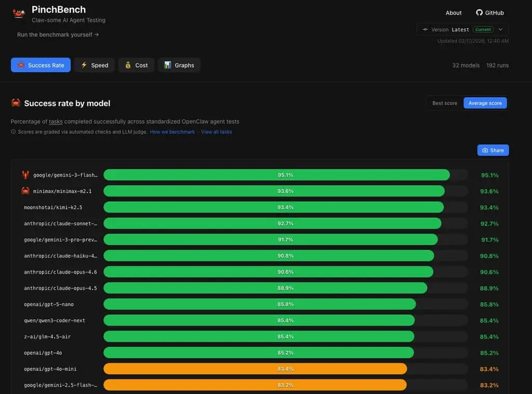Click the orange openai/gpt-4o-mini bar
Screen dimensions: 532x394
coord(255,369)
